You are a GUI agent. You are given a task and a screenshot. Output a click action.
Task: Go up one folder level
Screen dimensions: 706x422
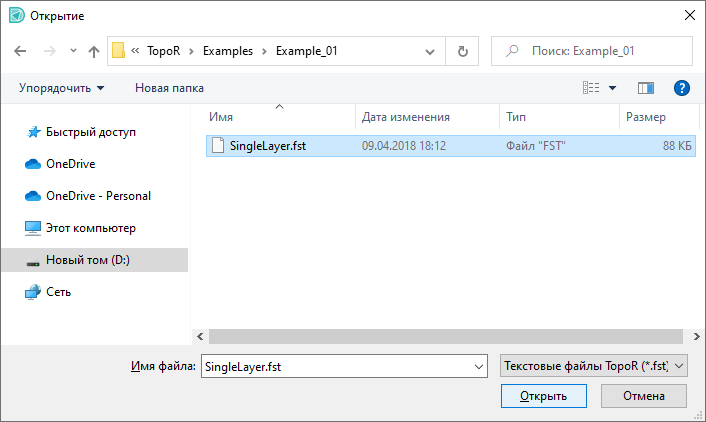[94, 51]
